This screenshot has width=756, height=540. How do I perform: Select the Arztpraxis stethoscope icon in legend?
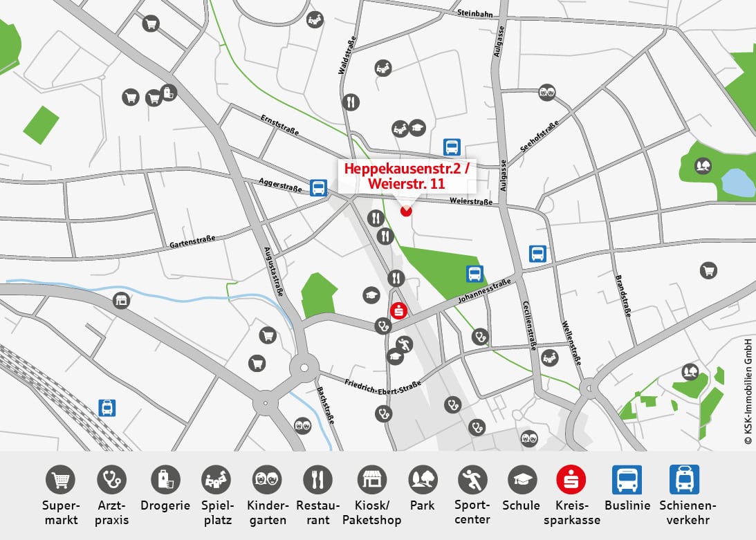[111, 480]
